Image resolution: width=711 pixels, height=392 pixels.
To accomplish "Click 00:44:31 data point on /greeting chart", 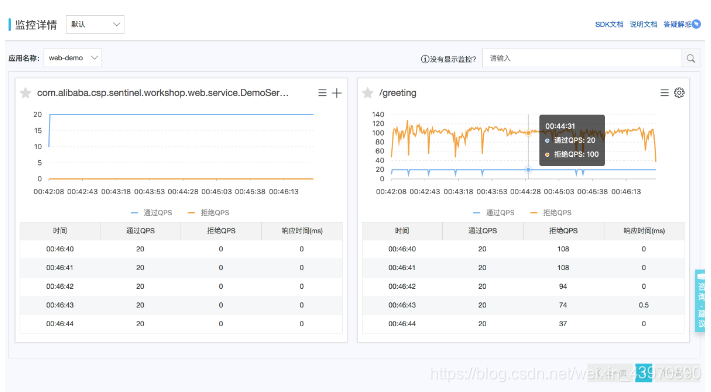I will [x=528, y=133].
